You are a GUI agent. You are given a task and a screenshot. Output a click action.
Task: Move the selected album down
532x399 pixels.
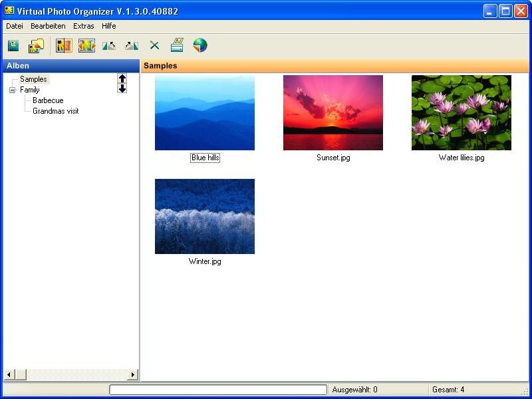click(121, 87)
